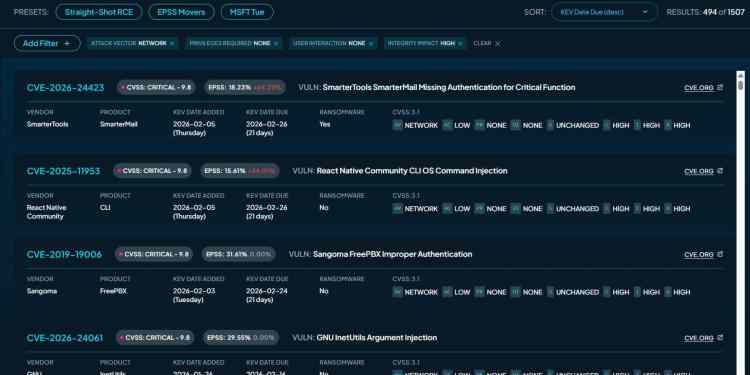This screenshot has height=375, width=750.
Task: Open the CVE-2025-11953 entry
Action: pyautogui.click(x=64, y=171)
